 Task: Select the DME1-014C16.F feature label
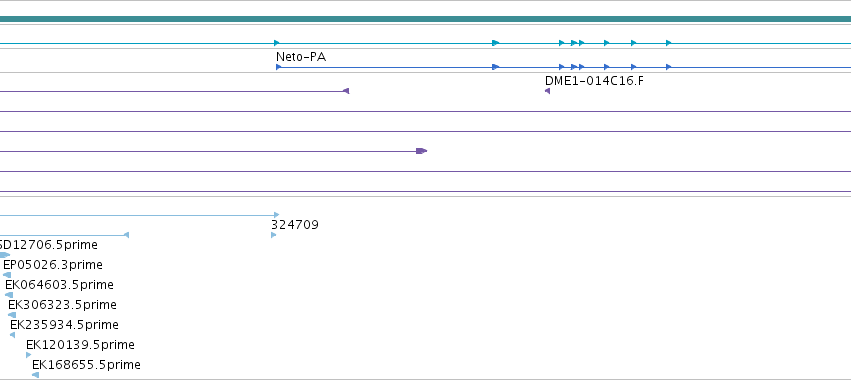[x=594, y=81]
